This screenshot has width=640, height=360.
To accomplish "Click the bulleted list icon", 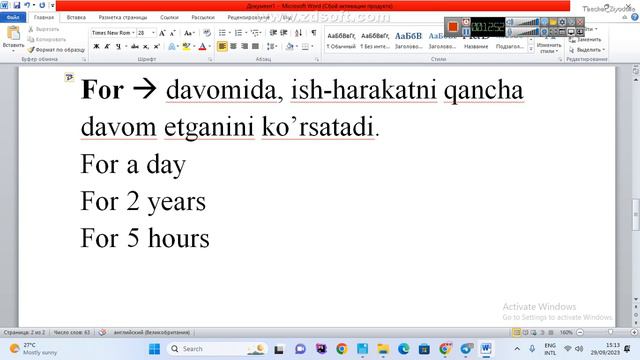I will [222, 33].
